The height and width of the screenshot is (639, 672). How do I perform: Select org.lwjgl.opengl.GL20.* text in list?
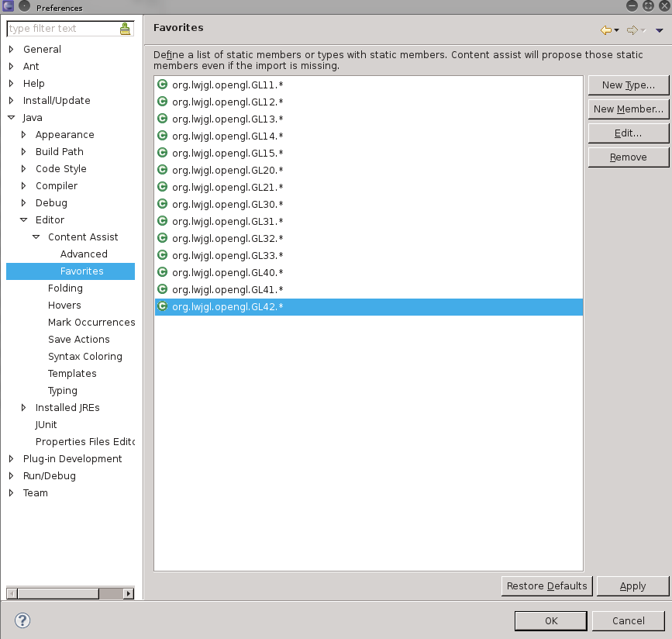point(228,171)
